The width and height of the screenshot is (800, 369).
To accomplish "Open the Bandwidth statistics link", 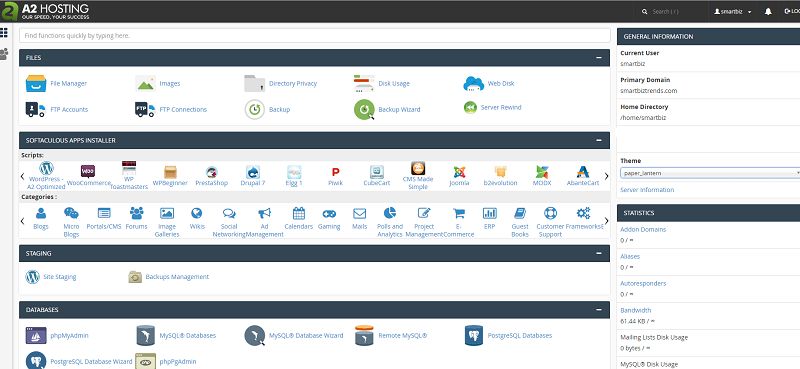I will 636,310.
